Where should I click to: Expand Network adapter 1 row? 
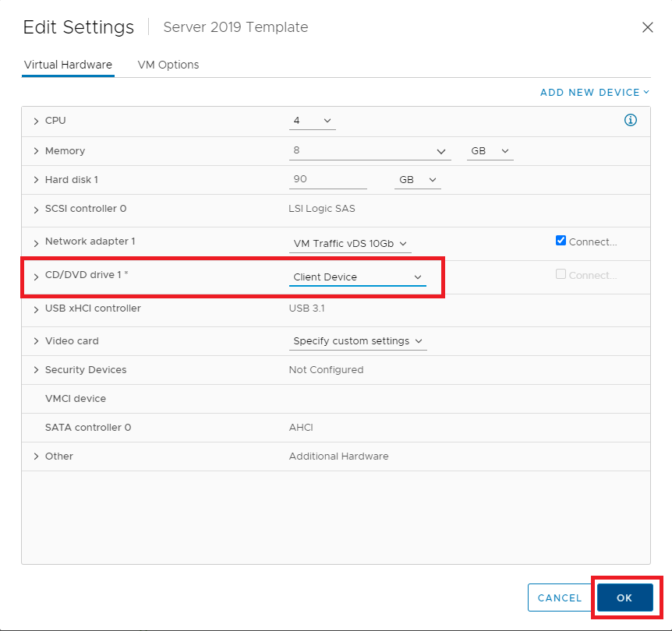(x=36, y=242)
